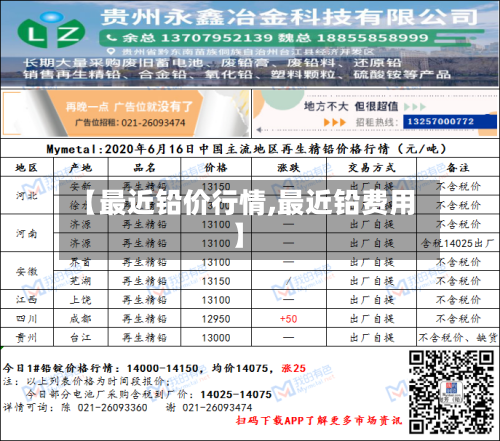
Task: Click origin cell 台江
Action: coord(80,338)
